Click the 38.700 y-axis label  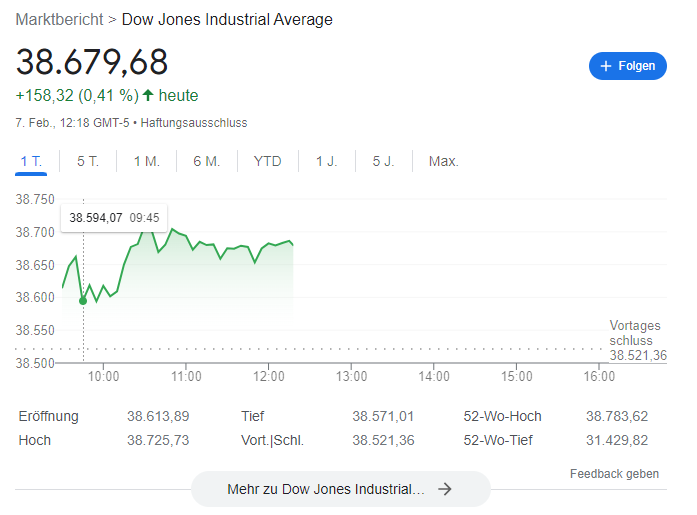35,232
